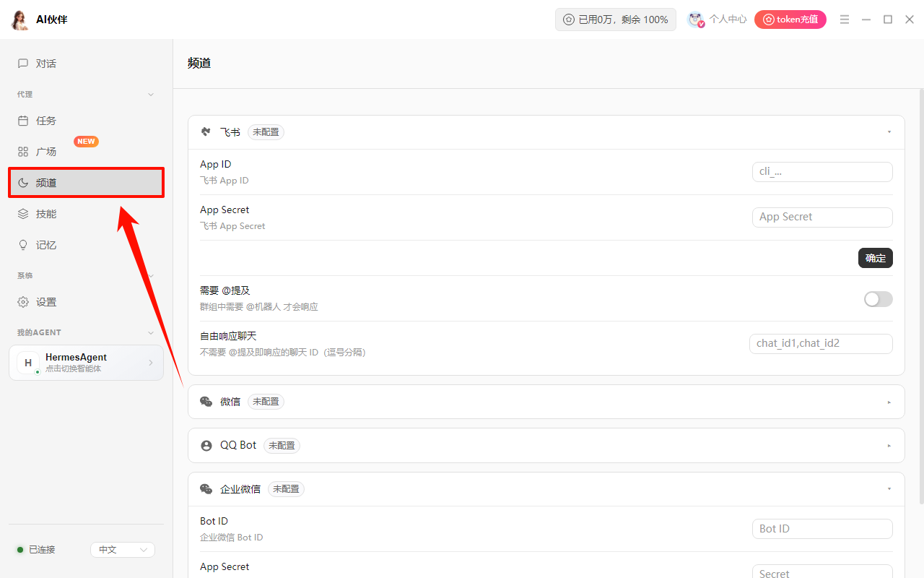Click the token usage circle icon
This screenshot has width=924, height=578.
569,20
